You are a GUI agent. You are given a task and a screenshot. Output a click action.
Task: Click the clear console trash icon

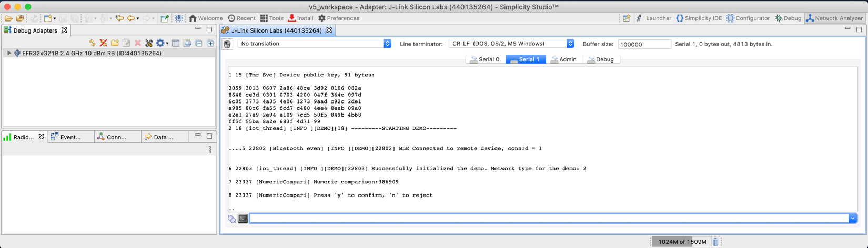pyautogui.click(x=227, y=44)
